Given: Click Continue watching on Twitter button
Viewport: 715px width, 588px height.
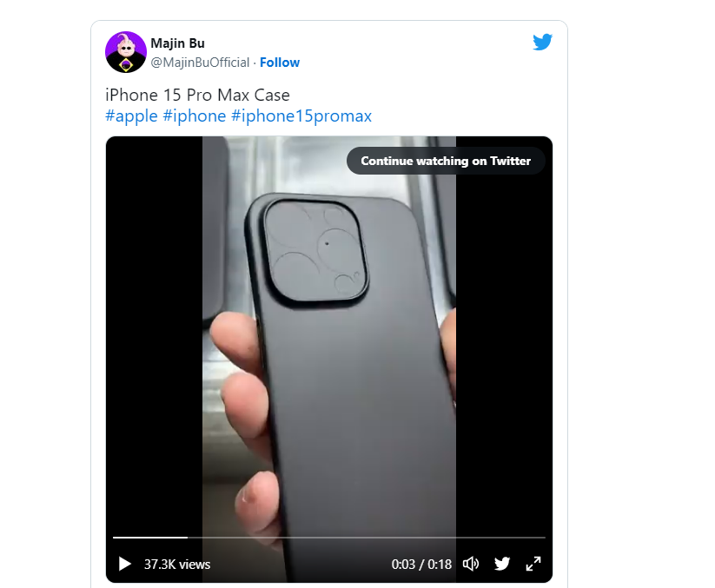Looking at the screenshot, I should click(446, 161).
